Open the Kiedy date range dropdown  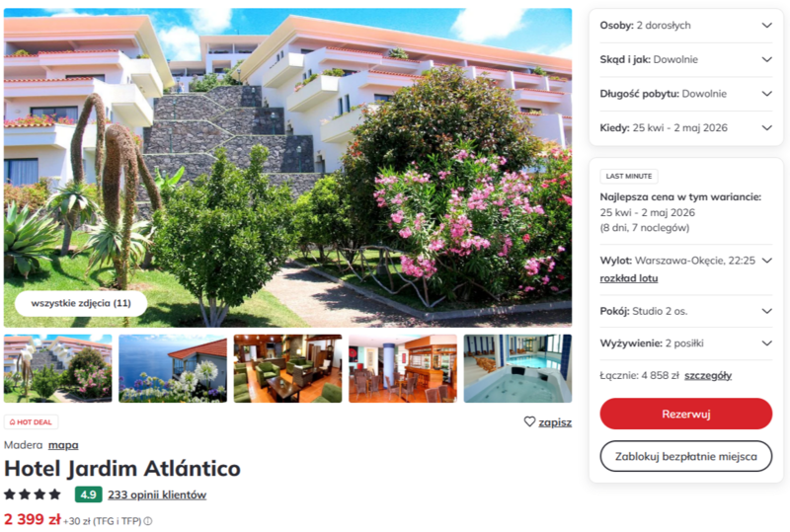click(x=766, y=128)
